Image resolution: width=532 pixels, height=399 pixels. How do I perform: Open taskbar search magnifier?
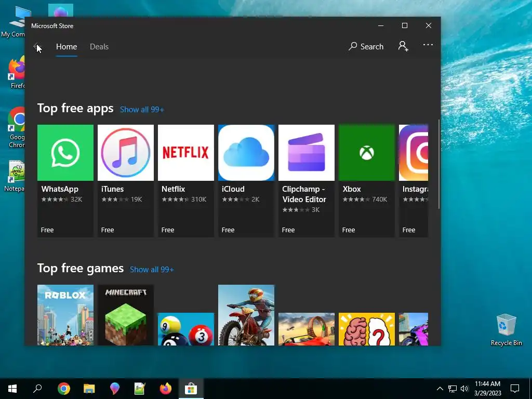click(37, 389)
